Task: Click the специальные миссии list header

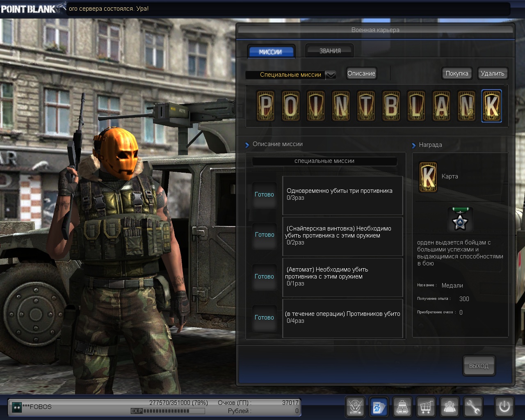Action: (324, 161)
